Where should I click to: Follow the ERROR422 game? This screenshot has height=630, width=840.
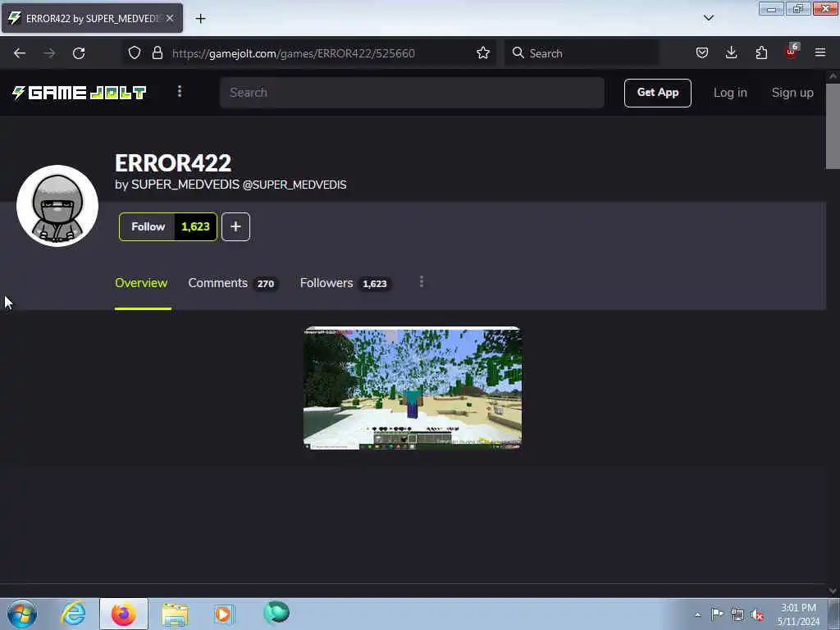click(x=148, y=226)
